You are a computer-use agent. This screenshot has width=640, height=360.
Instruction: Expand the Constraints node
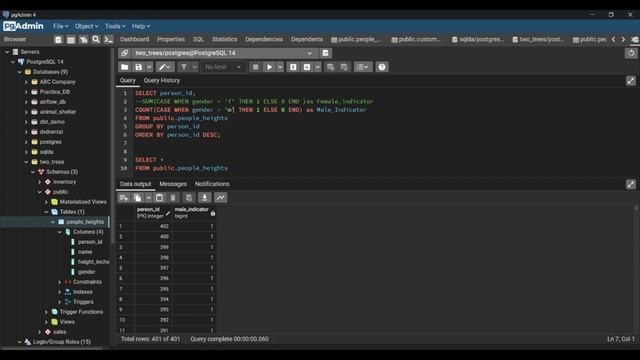point(60,282)
